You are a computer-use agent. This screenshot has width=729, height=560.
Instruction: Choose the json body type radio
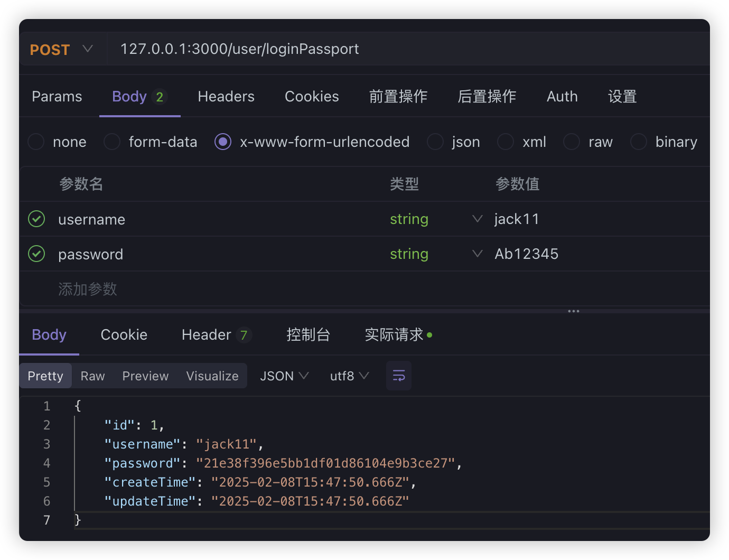(x=435, y=142)
